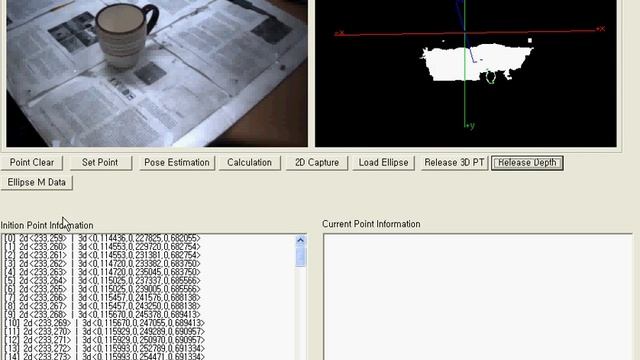640x360 pixels.
Task: Select row [10] 2d<233,269> in the list
Action: click(104, 323)
